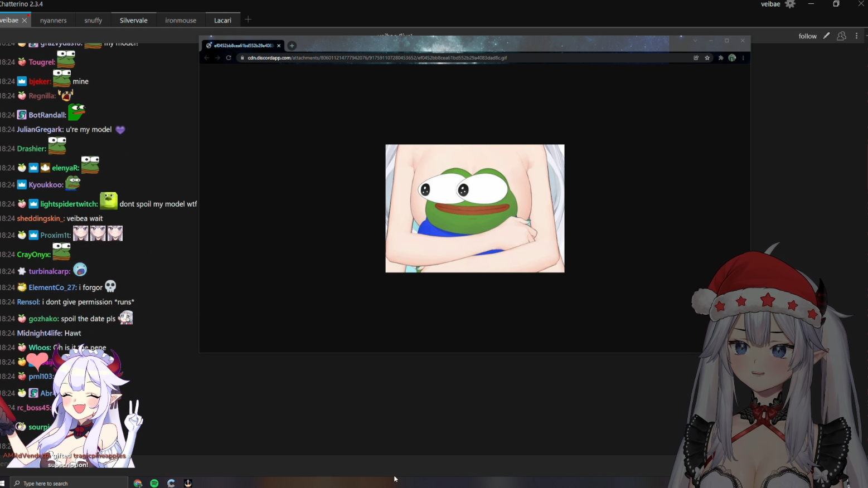This screenshot has width=868, height=488.
Task: Click the emote in gozhako's message
Action: [126, 318]
